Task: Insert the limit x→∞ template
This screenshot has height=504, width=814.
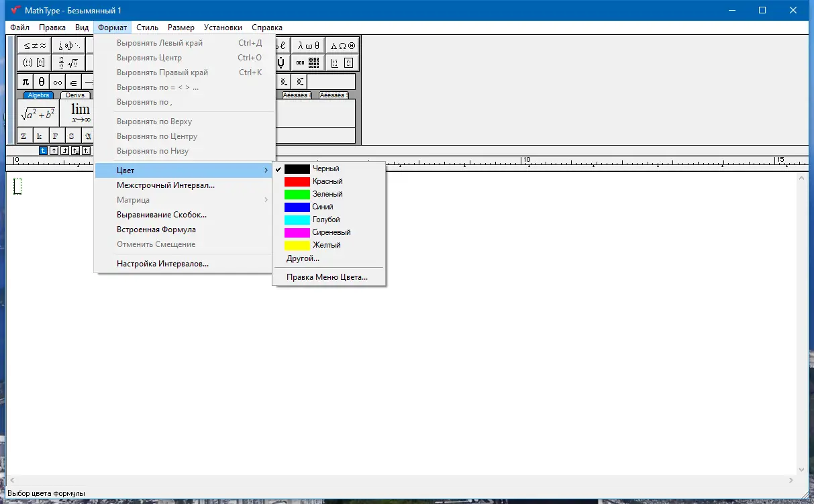Action: point(80,113)
